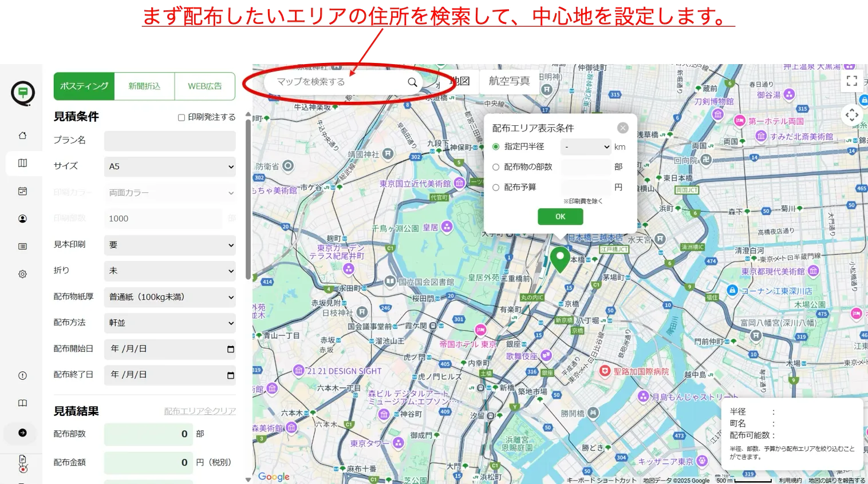Switch to the 新聞折込 tab
The width and height of the screenshot is (868, 484).
point(144,86)
